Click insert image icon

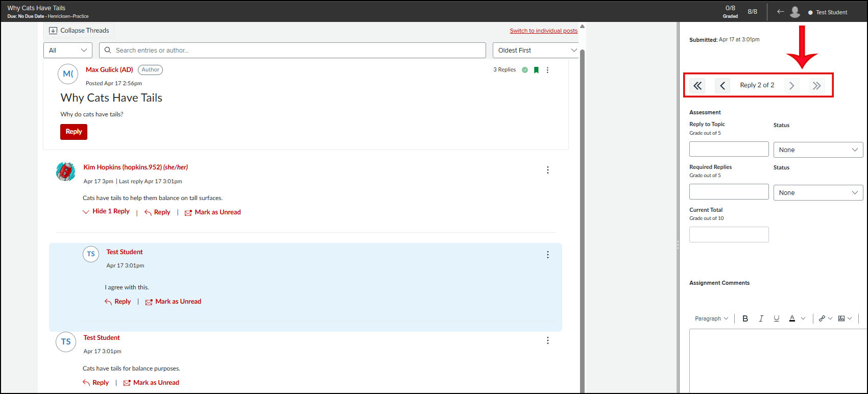(841, 318)
